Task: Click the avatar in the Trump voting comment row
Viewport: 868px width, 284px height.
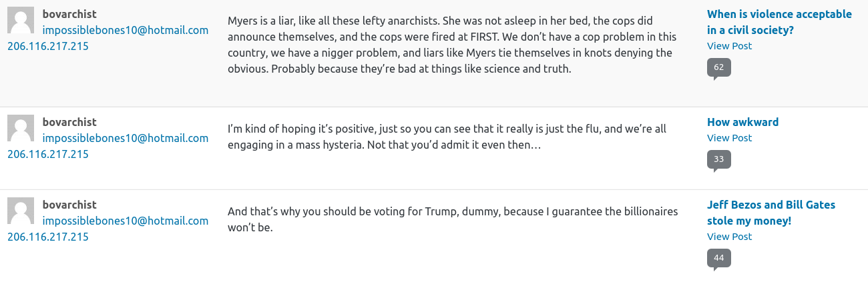Action: (x=21, y=211)
